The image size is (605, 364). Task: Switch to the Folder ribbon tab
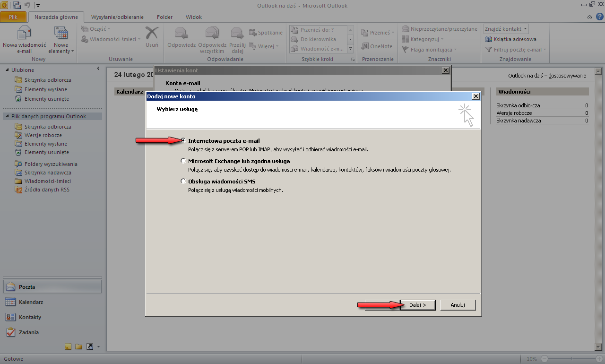[165, 17]
